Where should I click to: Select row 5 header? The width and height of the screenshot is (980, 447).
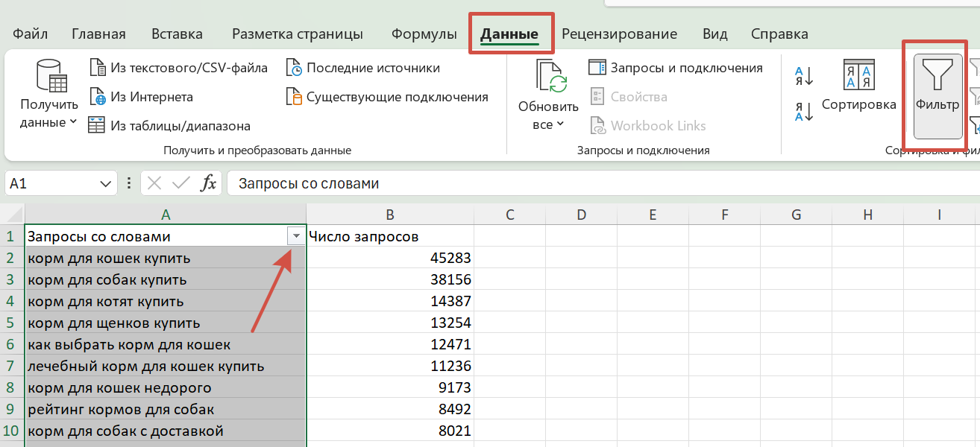[12, 323]
